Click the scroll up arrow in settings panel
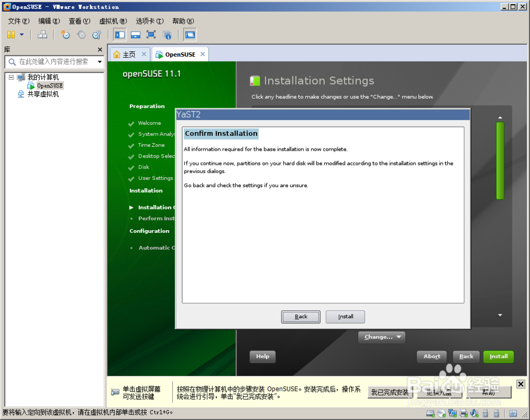This screenshot has width=530, height=420. [500, 118]
